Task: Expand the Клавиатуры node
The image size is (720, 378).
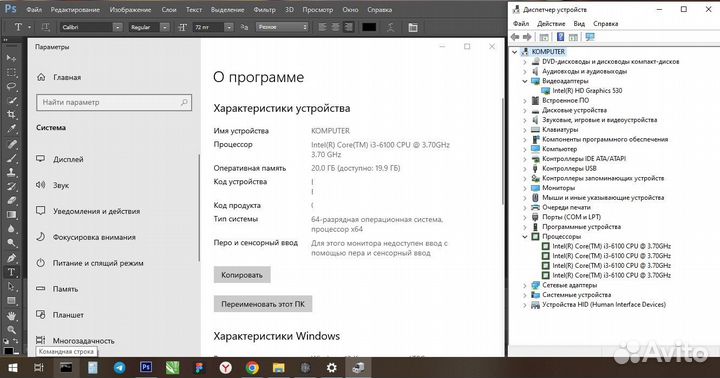Action: click(x=525, y=130)
